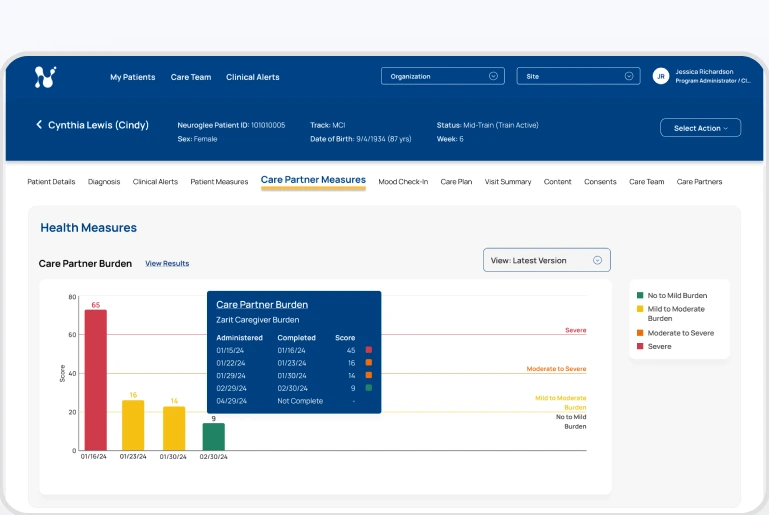Switch to the Content tab
This screenshot has width=769, height=515.
tap(558, 181)
